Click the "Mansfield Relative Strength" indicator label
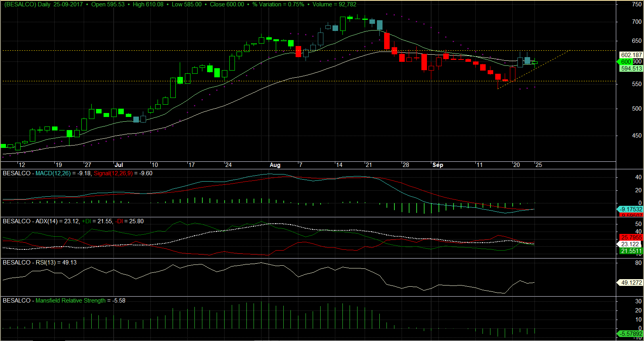Screen dimensions: 644x341 pyautogui.click(x=71, y=301)
